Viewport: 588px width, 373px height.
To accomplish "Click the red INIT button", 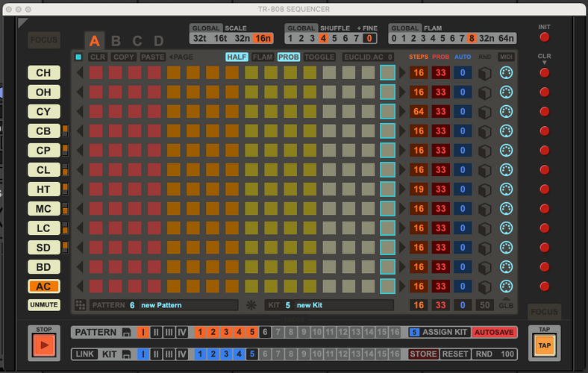I will [x=545, y=37].
